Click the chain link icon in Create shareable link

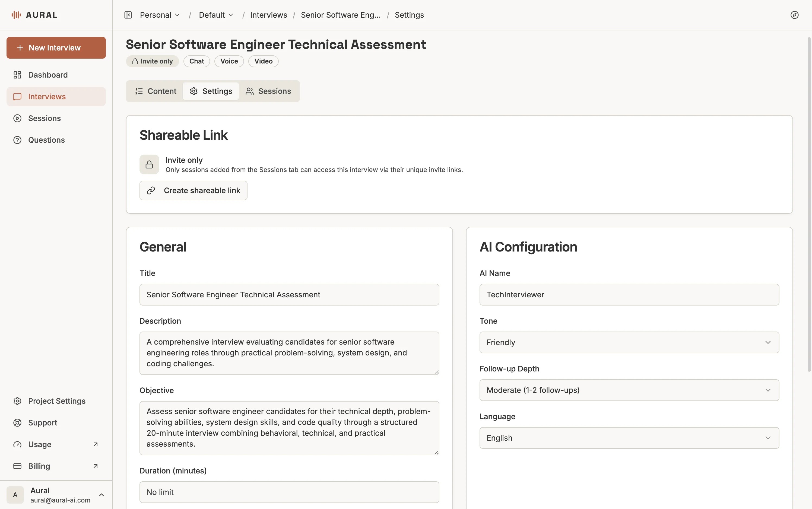tap(151, 190)
